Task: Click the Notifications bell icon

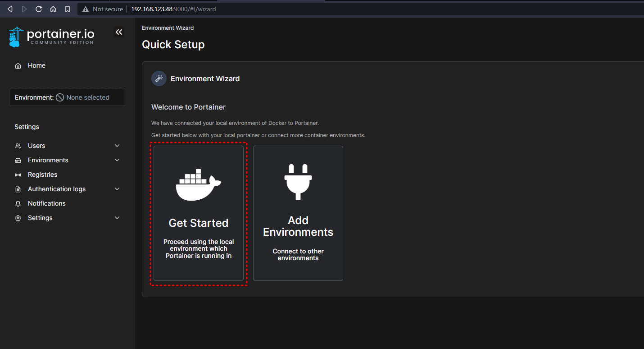Action: pyautogui.click(x=18, y=204)
